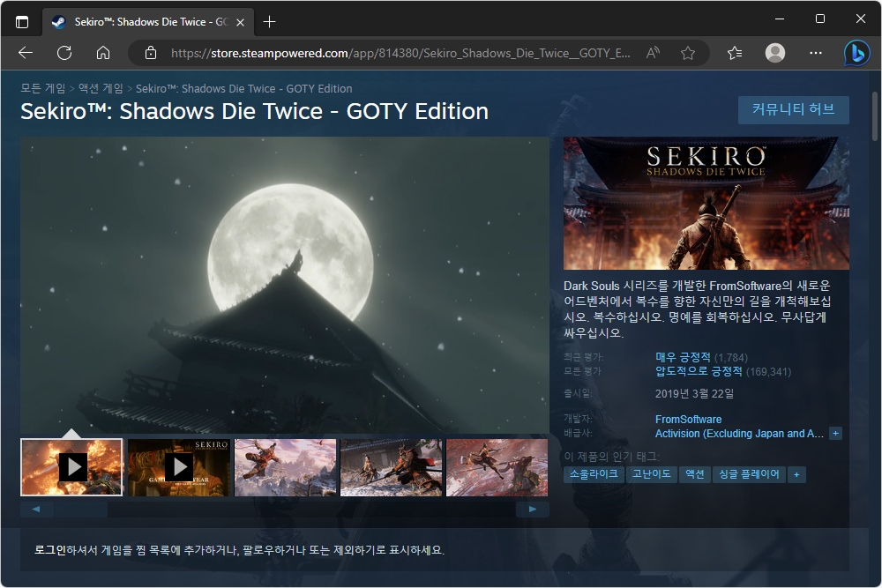Click the 로그인 link
The width and height of the screenshot is (882, 588).
50,550
